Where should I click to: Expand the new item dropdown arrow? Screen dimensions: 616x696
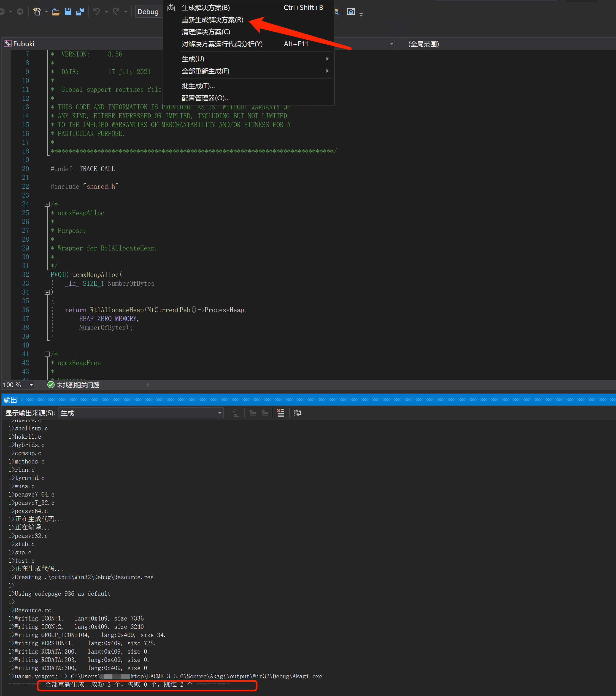coord(47,12)
